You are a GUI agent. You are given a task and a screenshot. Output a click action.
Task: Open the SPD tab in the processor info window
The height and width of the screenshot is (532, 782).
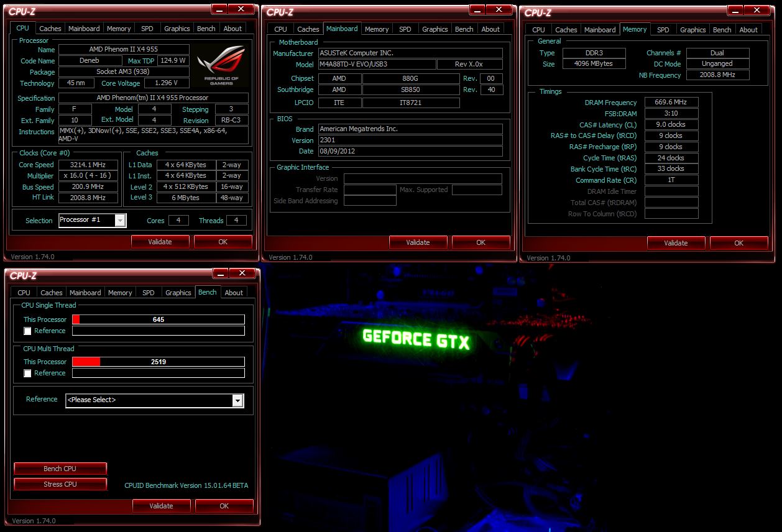coord(147,29)
